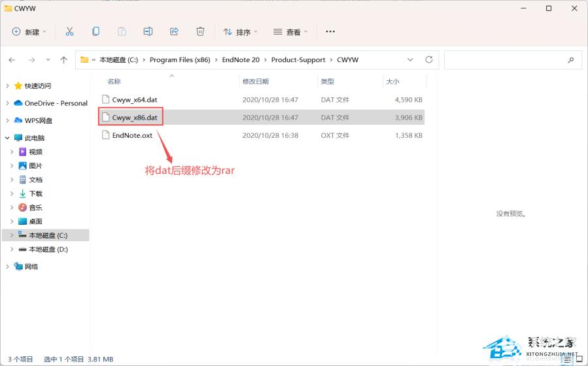The width and height of the screenshot is (588, 366).
Task: Open 下载 folder in sidebar
Action: [x=35, y=193]
